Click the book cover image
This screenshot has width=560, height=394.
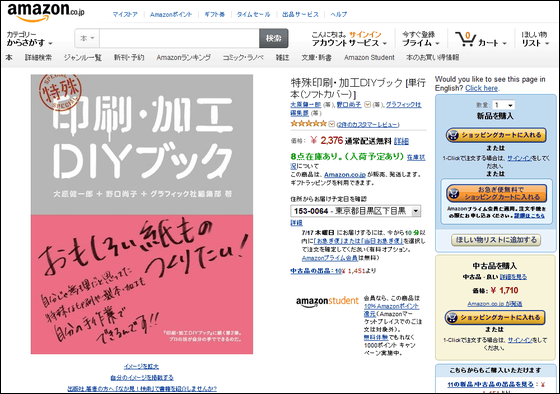coord(142,214)
